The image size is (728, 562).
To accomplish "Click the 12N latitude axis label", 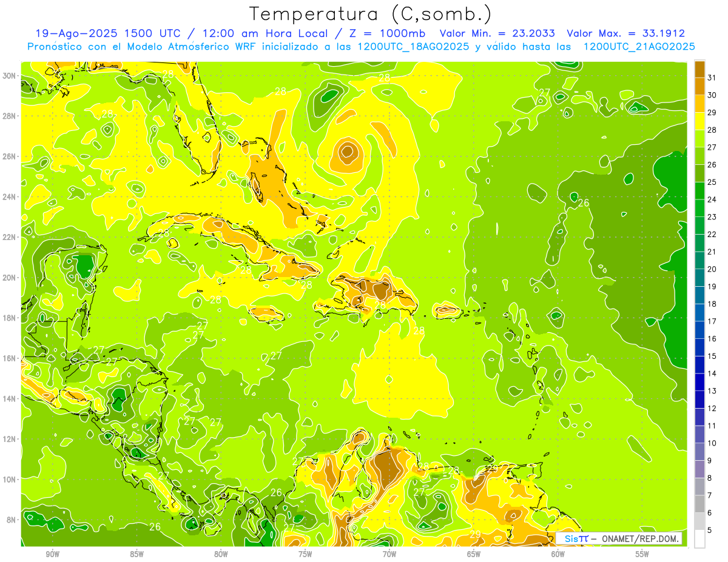I will [x=8, y=439].
